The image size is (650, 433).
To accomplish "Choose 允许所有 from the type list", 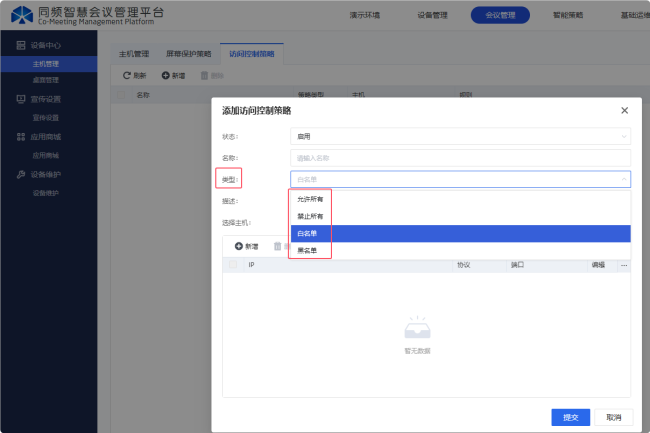I will click(311, 199).
